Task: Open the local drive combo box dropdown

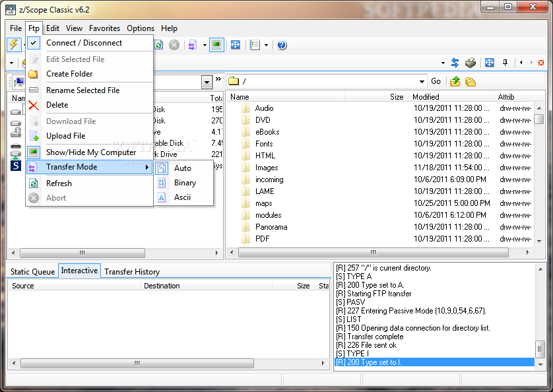Action: point(207,82)
